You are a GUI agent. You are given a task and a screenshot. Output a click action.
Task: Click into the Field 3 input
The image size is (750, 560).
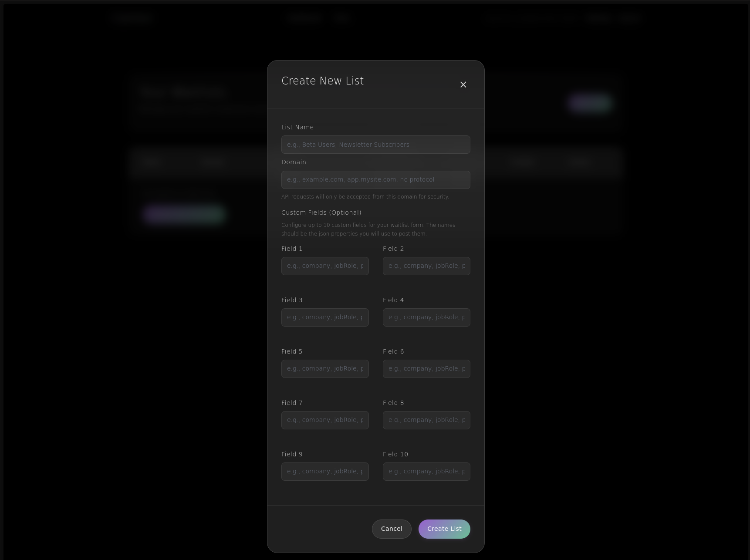tap(325, 317)
